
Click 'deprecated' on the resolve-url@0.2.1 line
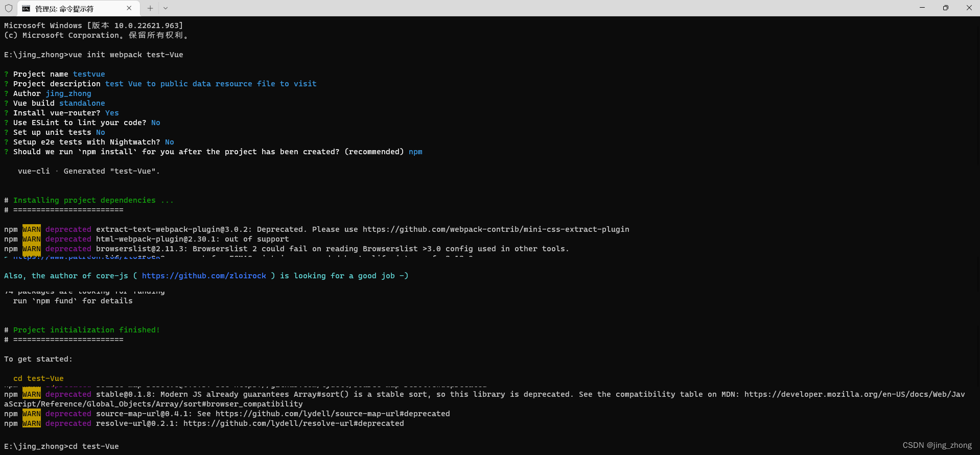(x=68, y=423)
